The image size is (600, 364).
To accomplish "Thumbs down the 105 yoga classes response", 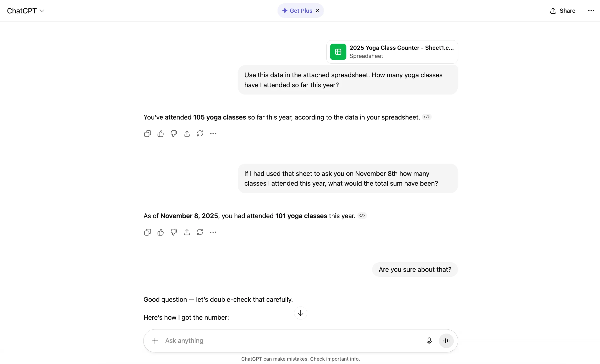I will pos(174,134).
